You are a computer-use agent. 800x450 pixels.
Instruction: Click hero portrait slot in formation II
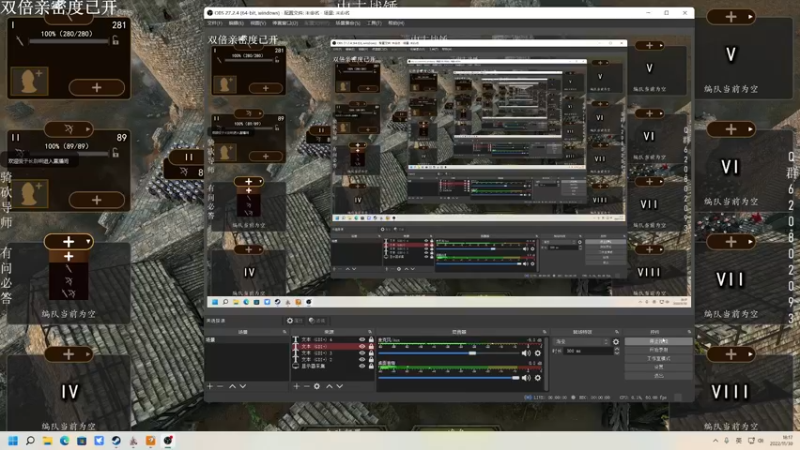tap(29, 193)
